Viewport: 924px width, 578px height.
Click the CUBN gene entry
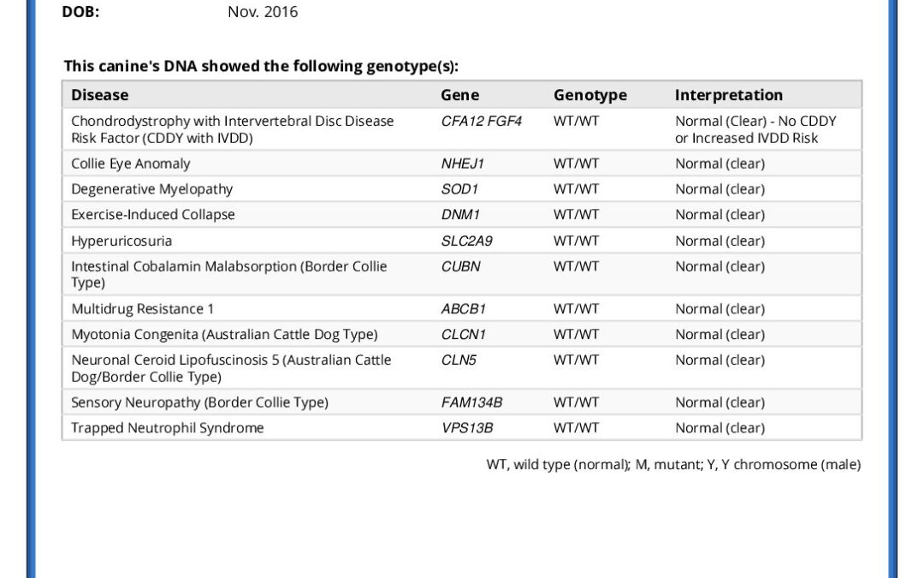(x=460, y=266)
